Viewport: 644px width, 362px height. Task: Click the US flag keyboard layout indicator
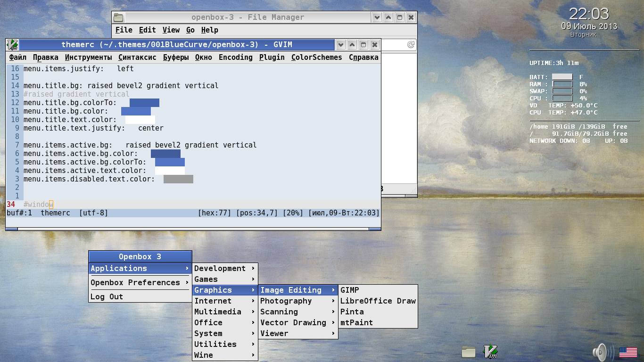tap(628, 352)
